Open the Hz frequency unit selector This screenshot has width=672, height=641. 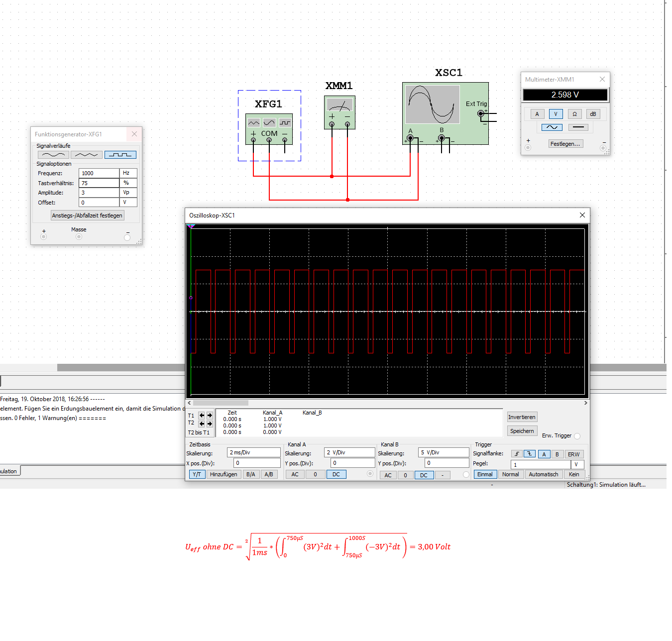(x=128, y=173)
